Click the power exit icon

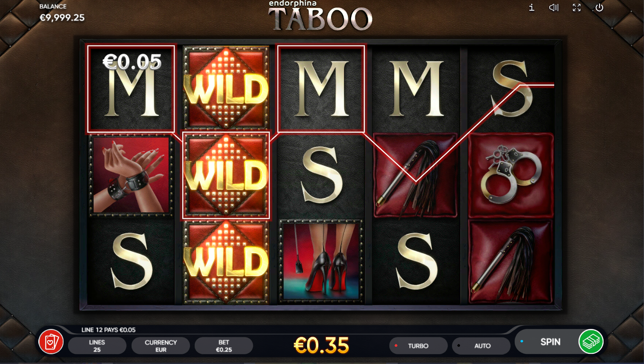coord(599,8)
